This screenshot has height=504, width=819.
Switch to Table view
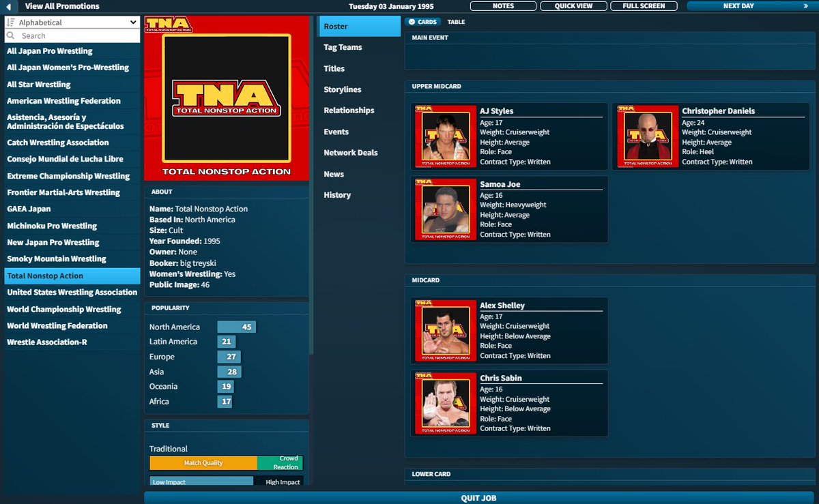tap(456, 22)
